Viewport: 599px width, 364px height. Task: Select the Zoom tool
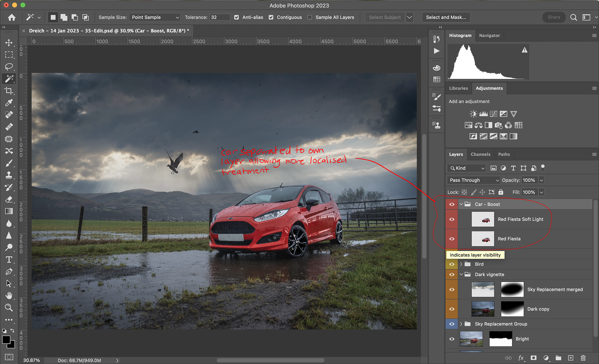(9, 308)
